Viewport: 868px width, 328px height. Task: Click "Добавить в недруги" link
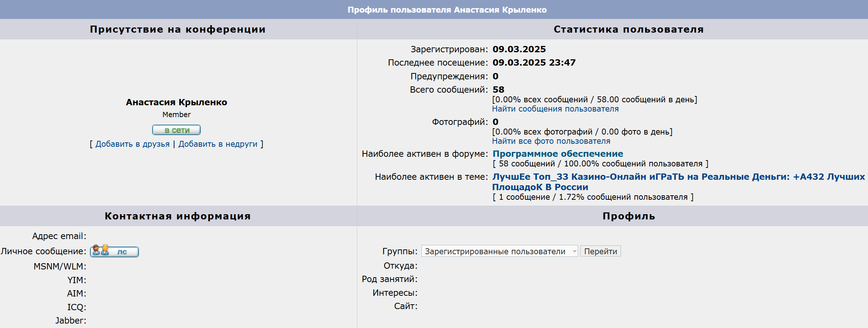click(218, 144)
